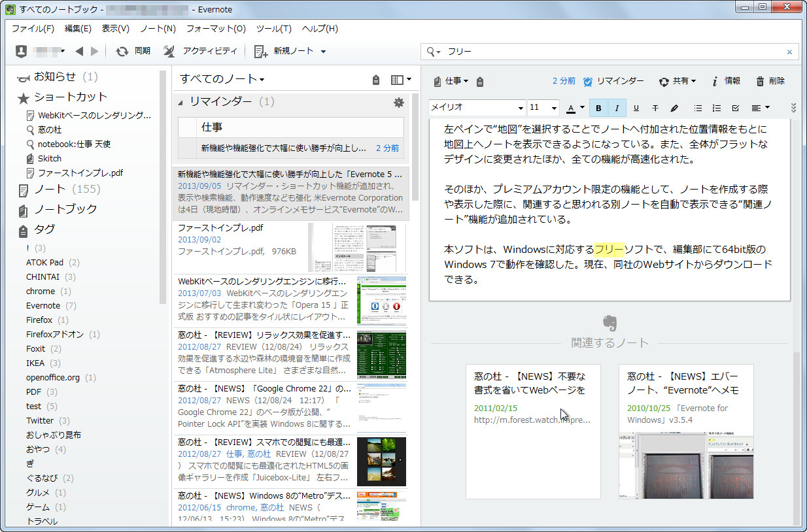Open the 表示(V) menu
The width and height of the screenshot is (807, 532).
(x=115, y=29)
